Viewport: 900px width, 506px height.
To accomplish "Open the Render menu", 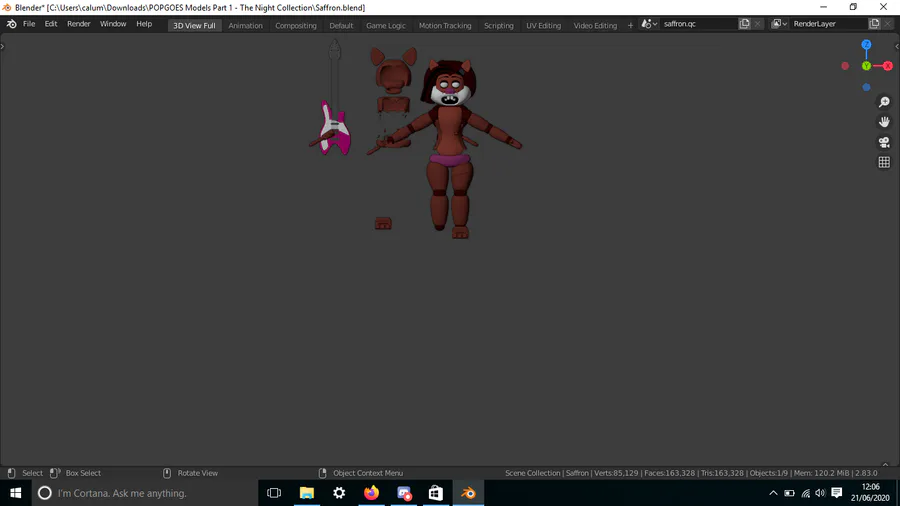I will tap(79, 24).
